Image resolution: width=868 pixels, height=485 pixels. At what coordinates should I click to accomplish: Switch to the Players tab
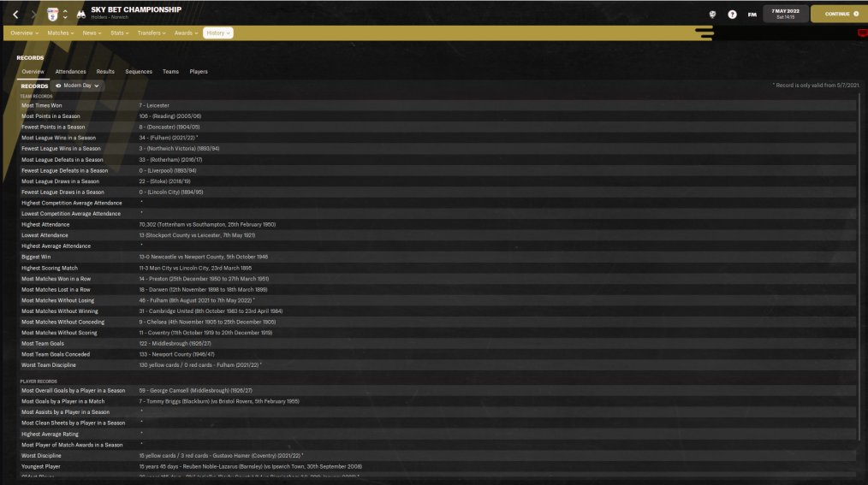coord(199,72)
